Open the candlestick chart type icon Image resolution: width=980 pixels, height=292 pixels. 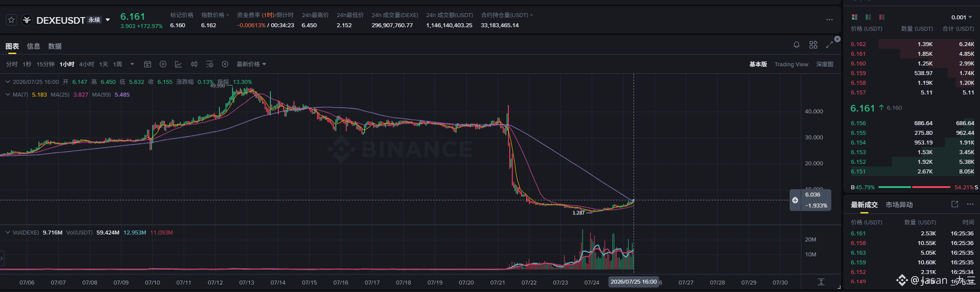pyautogui.click(x=194, y=64)
